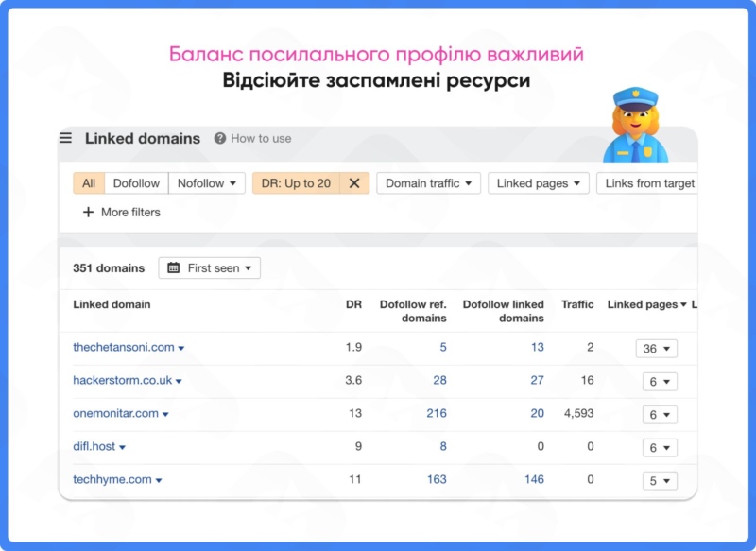The width and height of the screenshot is (756, 551).
Task: Open thechetansoni.com domain link
Action: coord(123,347)
